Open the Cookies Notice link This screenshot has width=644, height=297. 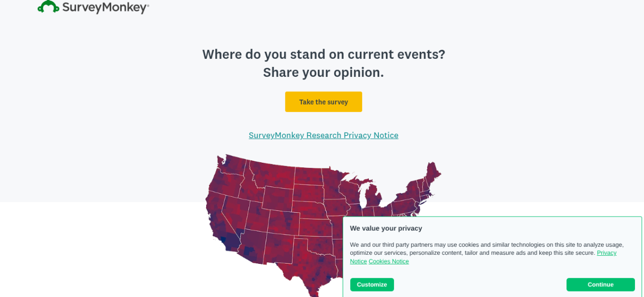(388, 261)
